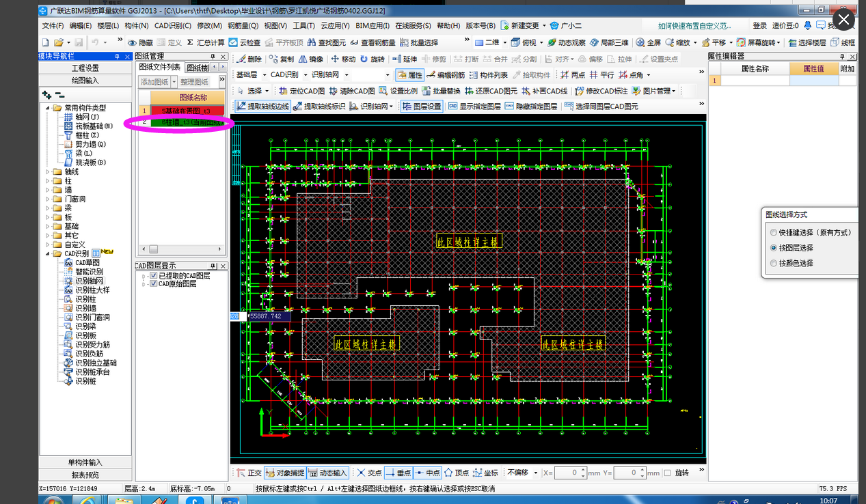Click 清除CAD图 (clear CAD drawing)

pos(351,91)
